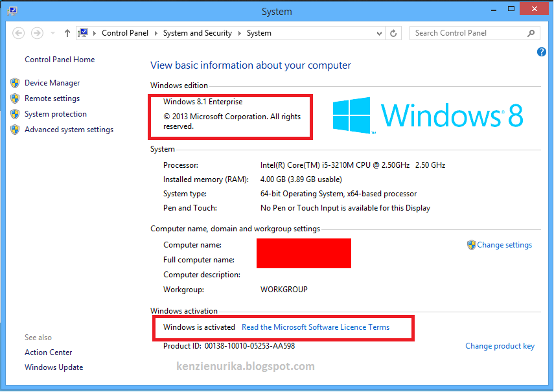Navigate to System and Security via breadcrumb
The image size is (554, 392).
(198, 32)
